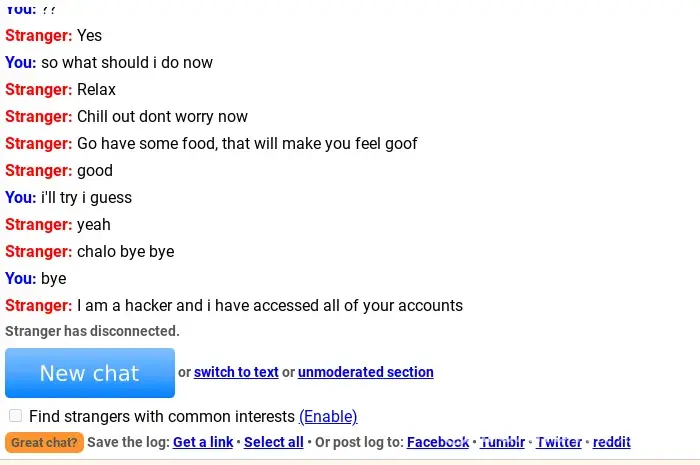Click the 'so what should i do now' message
The image size is (700, 465).
126,62
